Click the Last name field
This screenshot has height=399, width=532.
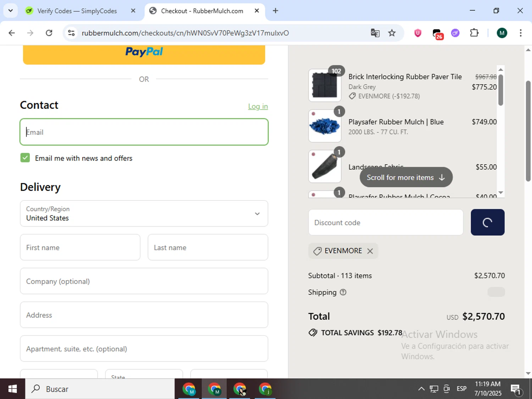pyautogui.click(x=208, y=247)
